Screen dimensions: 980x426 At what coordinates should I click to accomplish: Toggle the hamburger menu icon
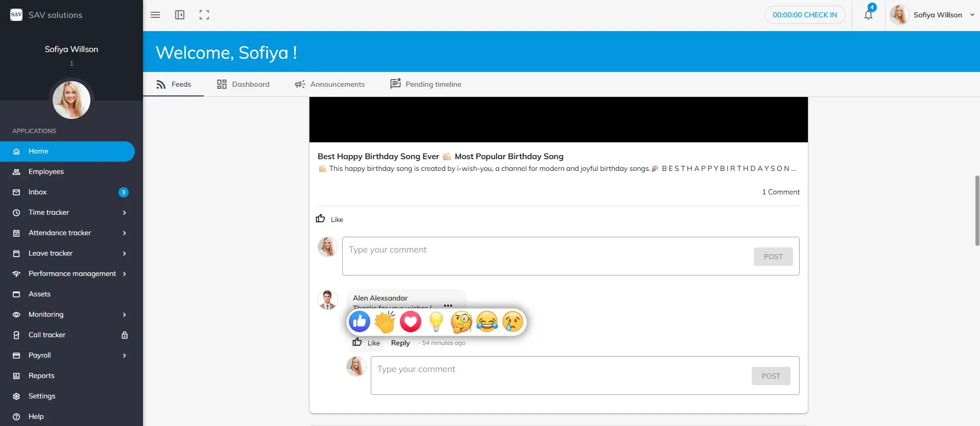155,15
